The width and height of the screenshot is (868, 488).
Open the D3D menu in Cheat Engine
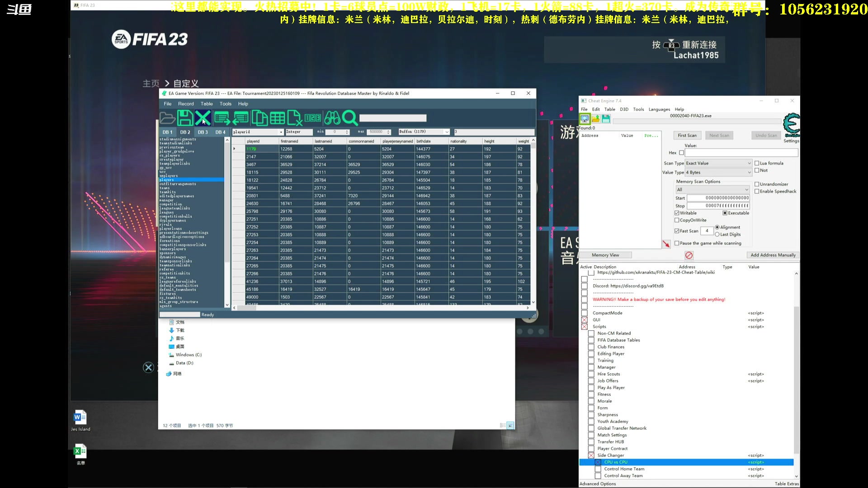click(624, 109)
